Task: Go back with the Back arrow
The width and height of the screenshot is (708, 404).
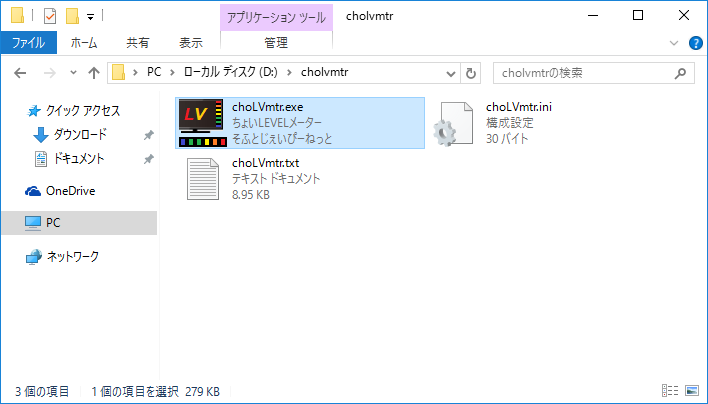Action: coord(20,73)
